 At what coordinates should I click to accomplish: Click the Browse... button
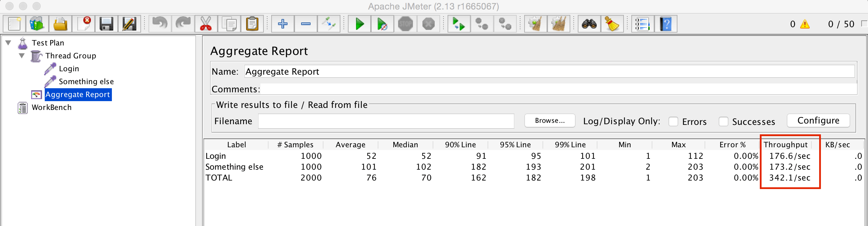tap(550, 120)
